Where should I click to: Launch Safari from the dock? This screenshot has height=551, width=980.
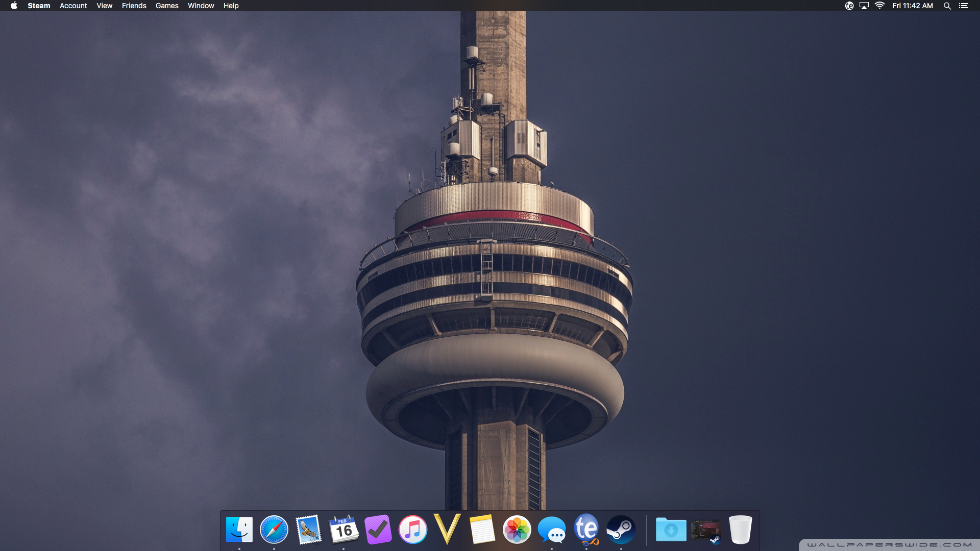click(274, 530)
